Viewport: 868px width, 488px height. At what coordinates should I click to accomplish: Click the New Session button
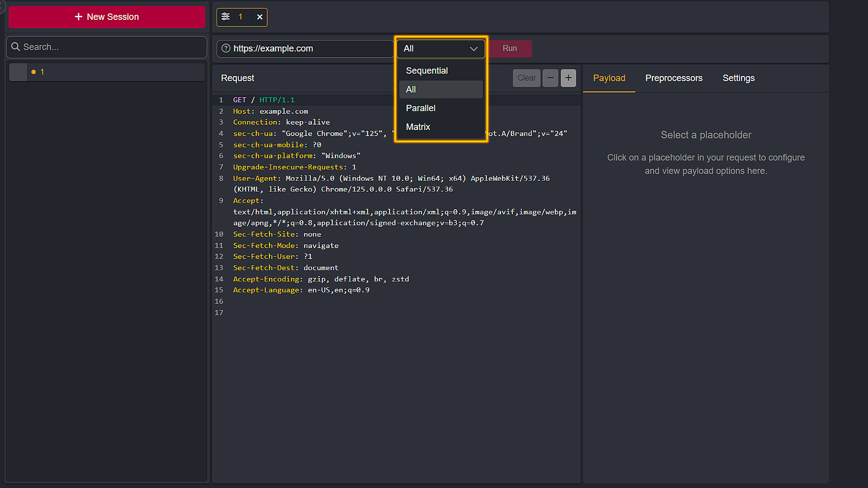coord(107,17)
